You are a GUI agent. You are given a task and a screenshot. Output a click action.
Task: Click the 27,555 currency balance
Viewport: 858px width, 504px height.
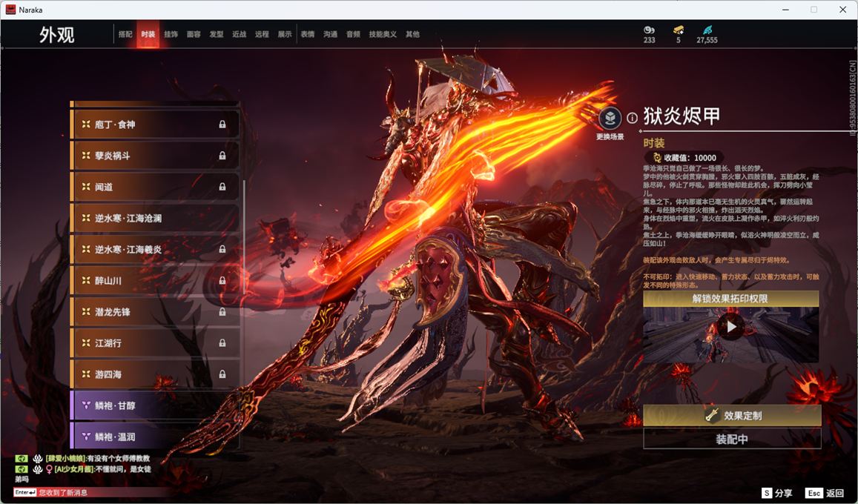pos(707,40)
